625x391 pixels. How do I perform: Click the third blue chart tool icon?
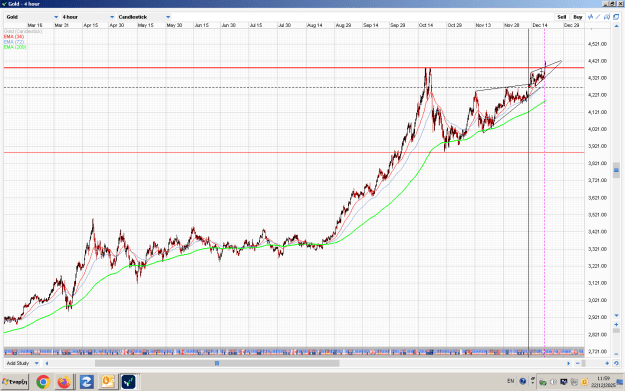tap(607, 17)
